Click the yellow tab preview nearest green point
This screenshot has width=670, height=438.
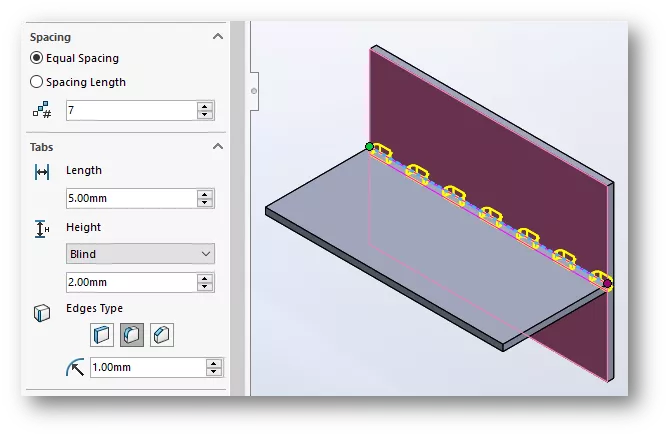(x=383, y=153)
